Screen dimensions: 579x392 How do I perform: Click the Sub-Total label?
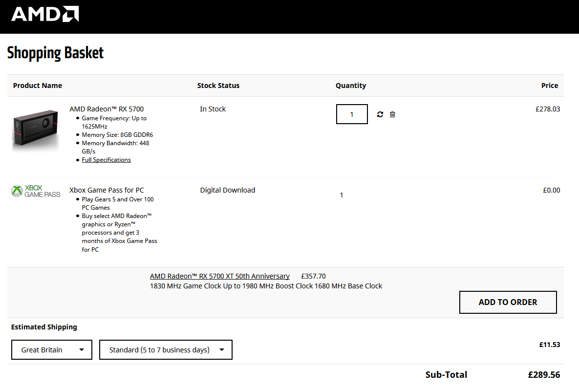tap(446, 374)
